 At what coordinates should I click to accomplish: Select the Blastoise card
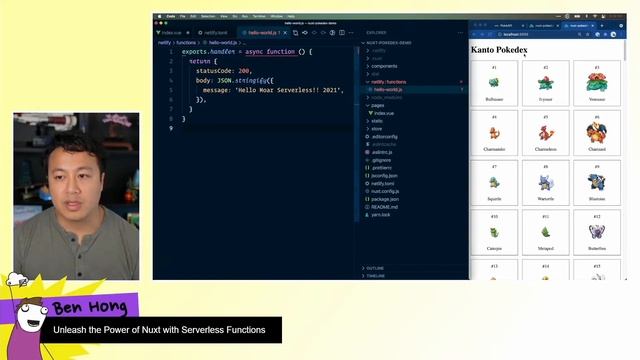(x=597, y=183)
